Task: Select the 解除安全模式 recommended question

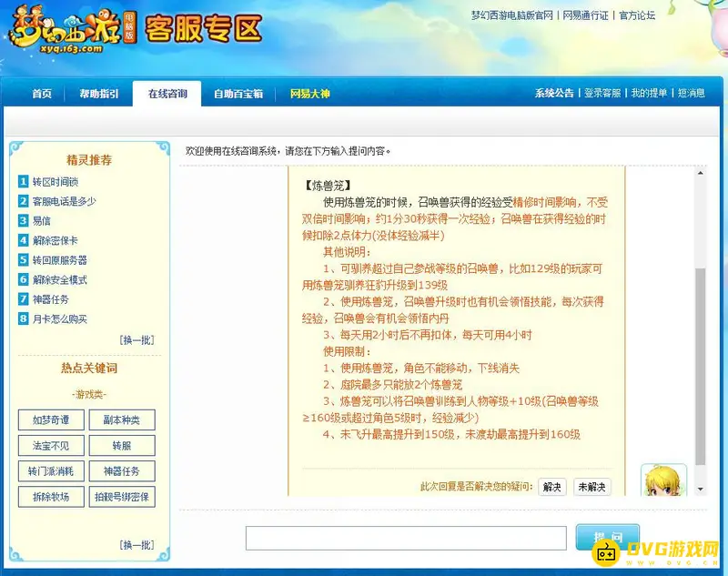Action: (59, 280)
